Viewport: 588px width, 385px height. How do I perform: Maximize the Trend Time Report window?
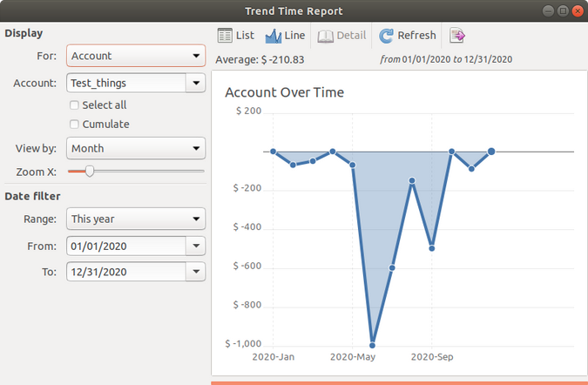562,10
